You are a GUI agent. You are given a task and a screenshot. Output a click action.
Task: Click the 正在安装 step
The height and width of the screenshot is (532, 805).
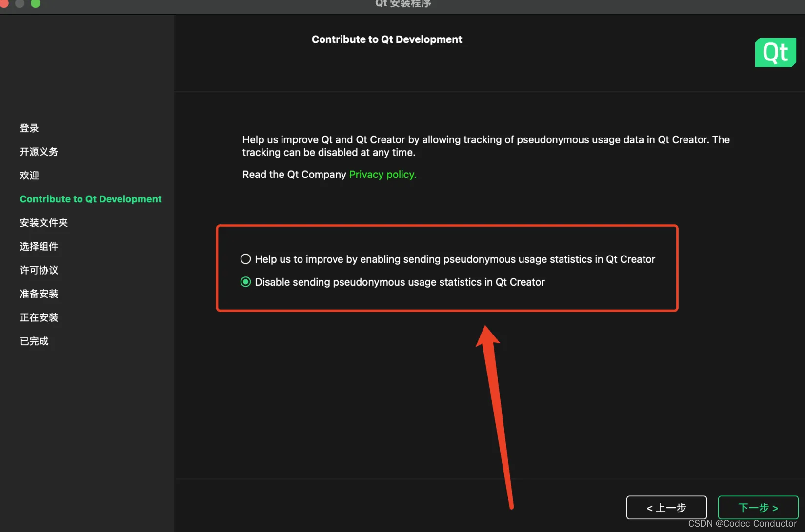(39, 317)
